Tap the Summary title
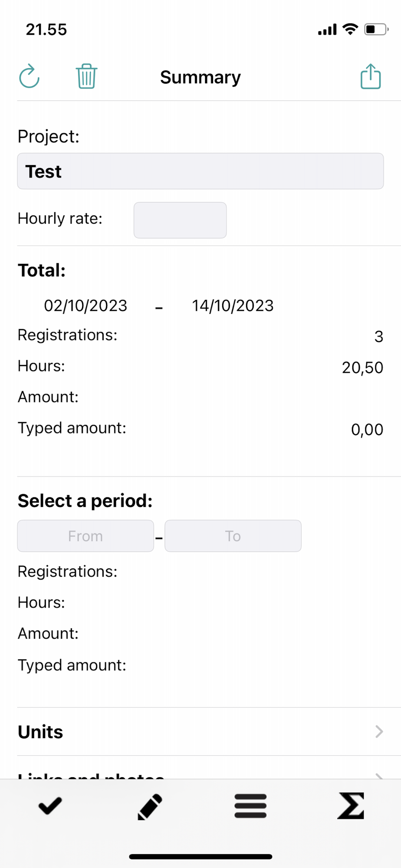The image size is (401, 868). [x=200, y=77]
